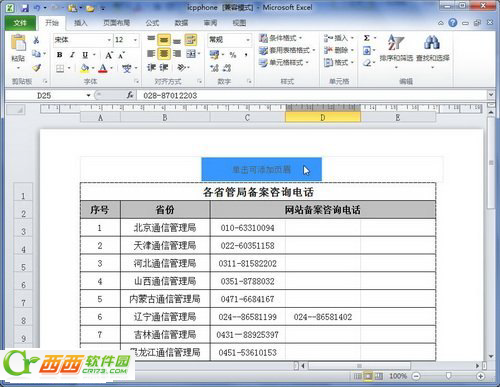
Task: Click the zoom slider handle in status bar
Action: coord(449,376)
